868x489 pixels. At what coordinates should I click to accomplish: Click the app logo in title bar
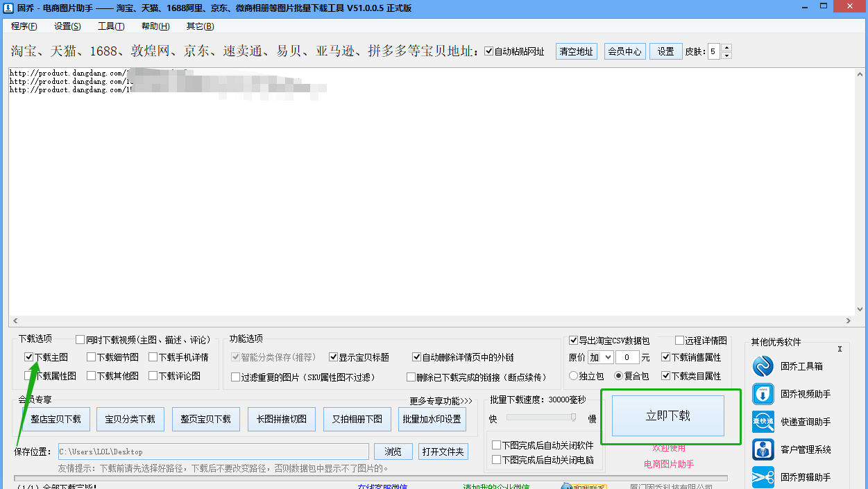pos(8,8)
